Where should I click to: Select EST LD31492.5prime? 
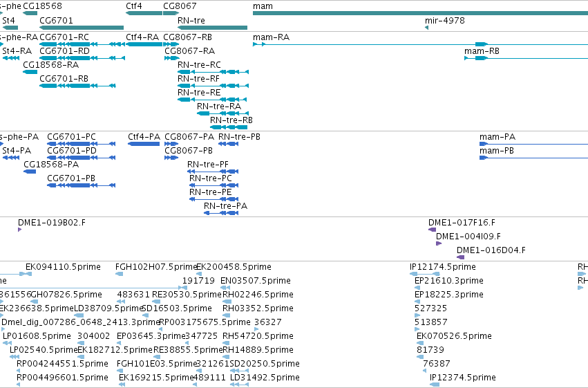pos(239,385)
